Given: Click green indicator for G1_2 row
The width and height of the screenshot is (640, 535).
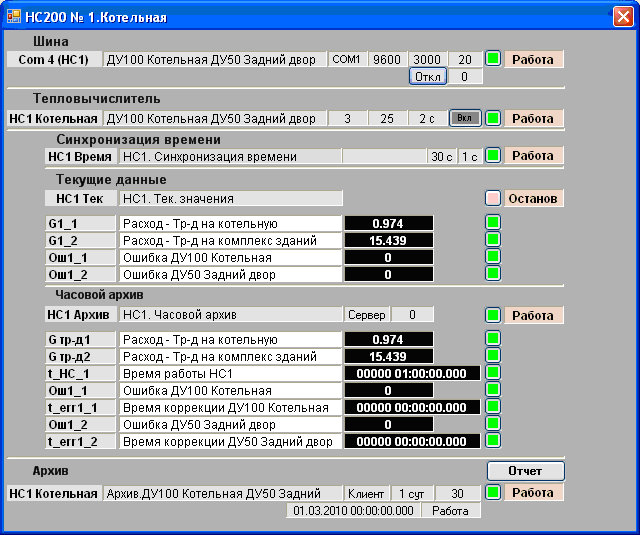Looking at the screenshot, I should pos(493,240).
